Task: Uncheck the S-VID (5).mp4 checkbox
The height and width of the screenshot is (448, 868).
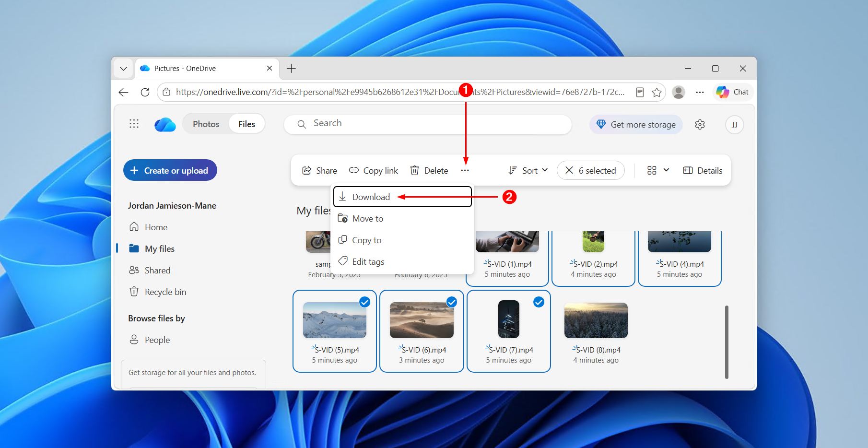Action: tap(365, 302)
